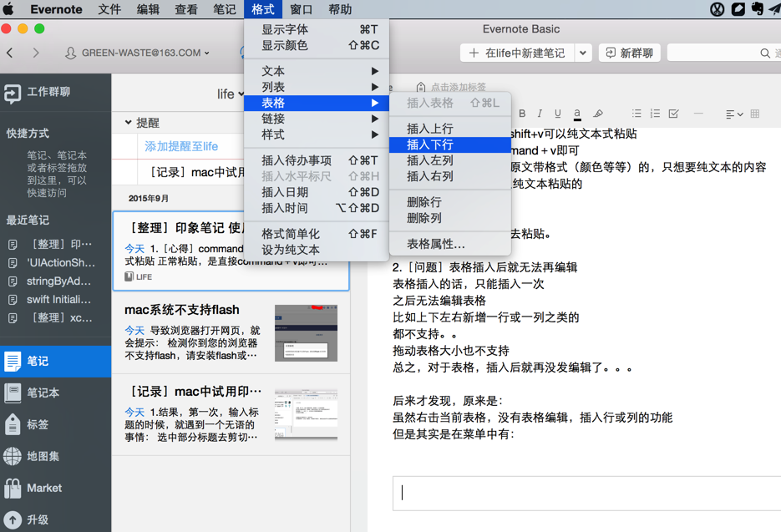Choose 插入日期 menu item

click(317, 192)
